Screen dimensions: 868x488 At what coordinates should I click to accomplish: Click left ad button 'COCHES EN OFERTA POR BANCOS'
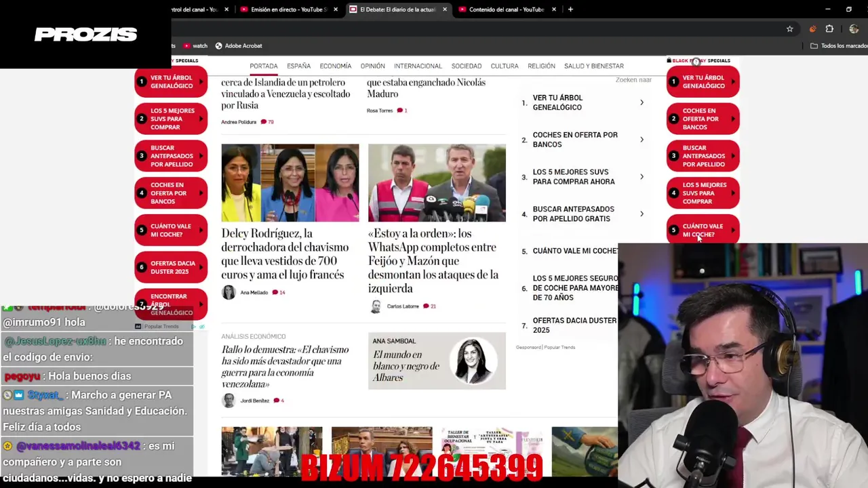point(171,193)
